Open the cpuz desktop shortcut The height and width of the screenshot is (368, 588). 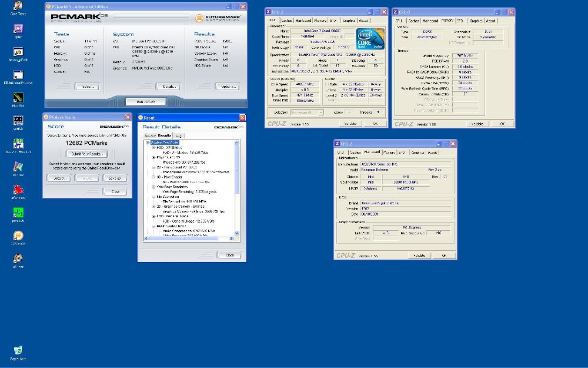coord(18,29)
